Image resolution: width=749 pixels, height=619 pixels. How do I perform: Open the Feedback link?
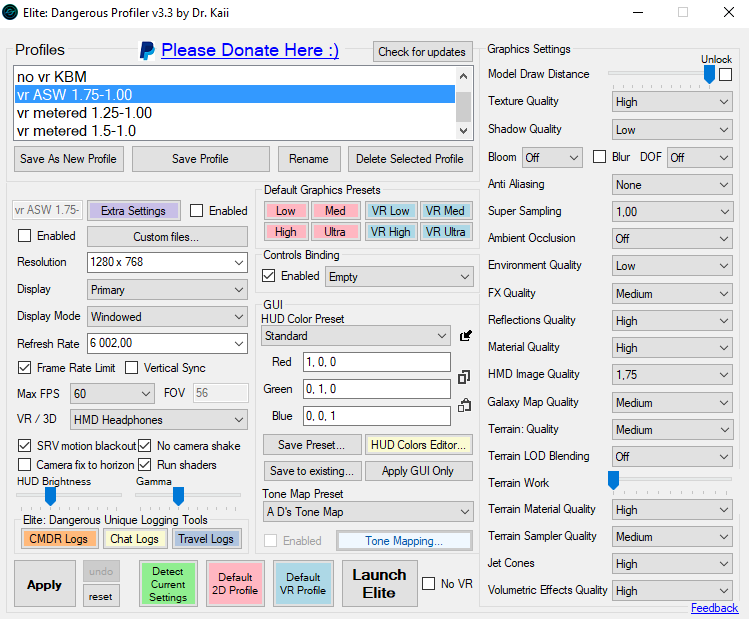pos(714,608)
